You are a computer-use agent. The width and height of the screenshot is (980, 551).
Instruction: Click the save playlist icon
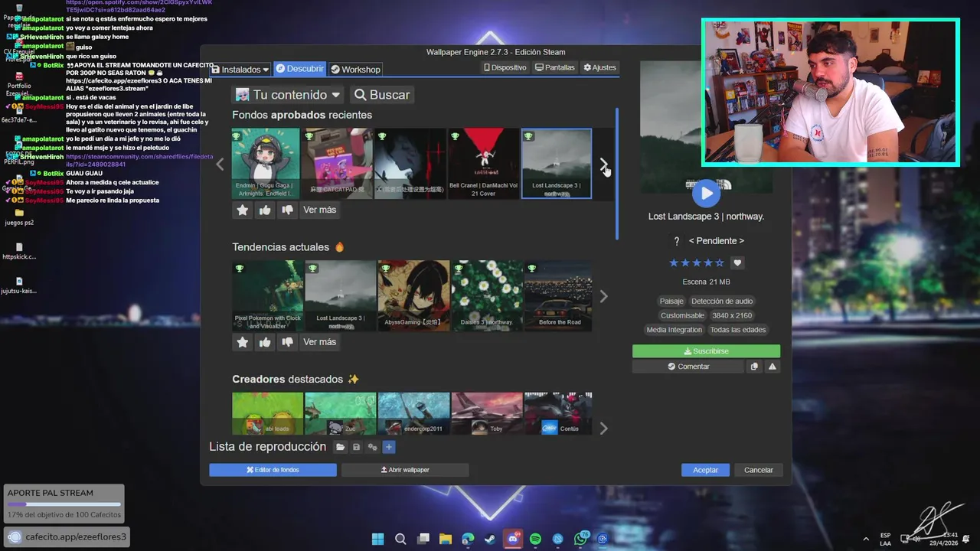click(x=356, y=447)
